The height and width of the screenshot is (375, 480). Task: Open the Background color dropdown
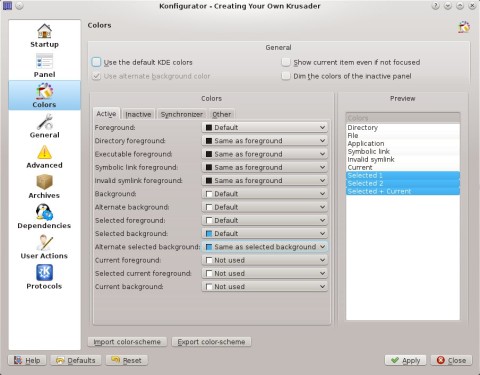tap(265, 194)
